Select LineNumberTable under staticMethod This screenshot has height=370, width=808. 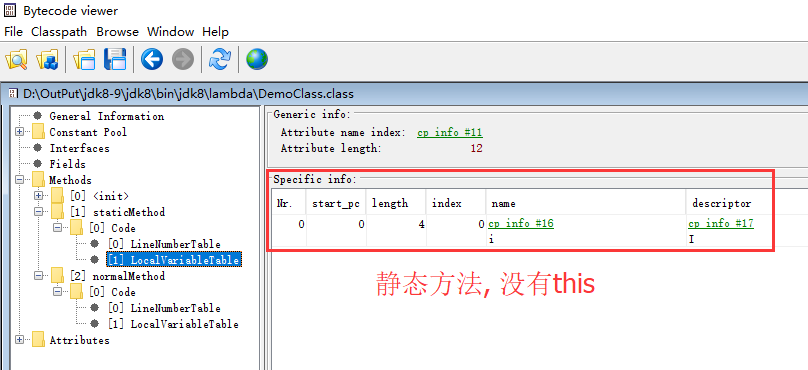point(164,244)
